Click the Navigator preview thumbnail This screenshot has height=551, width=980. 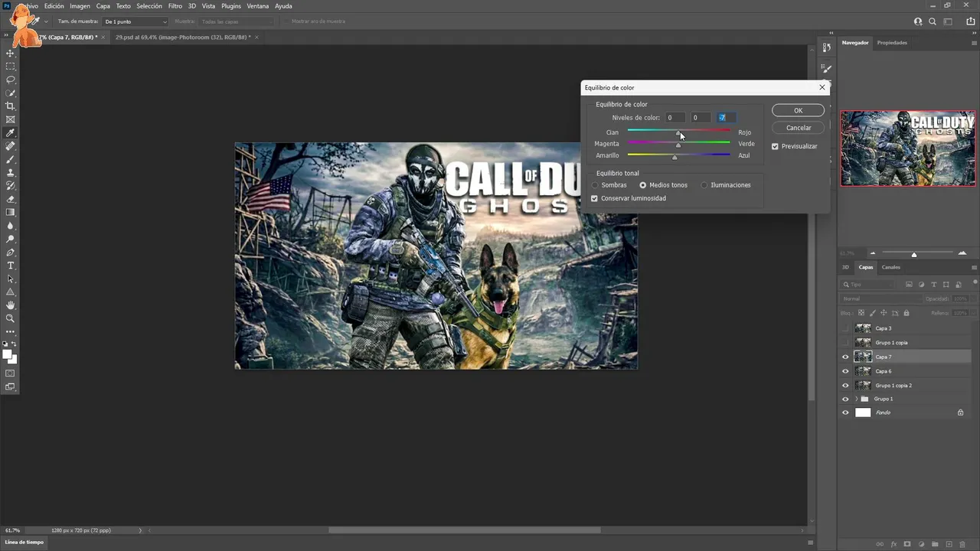pos(908,148)
